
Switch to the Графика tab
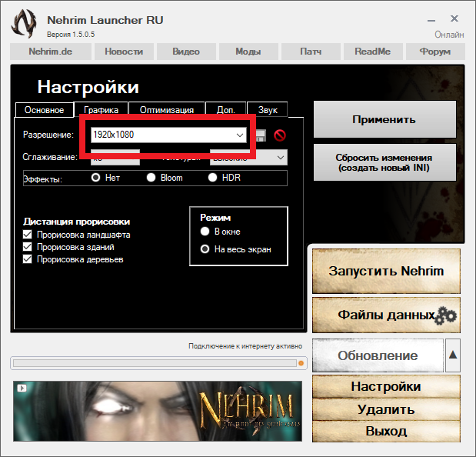[101, 110]
